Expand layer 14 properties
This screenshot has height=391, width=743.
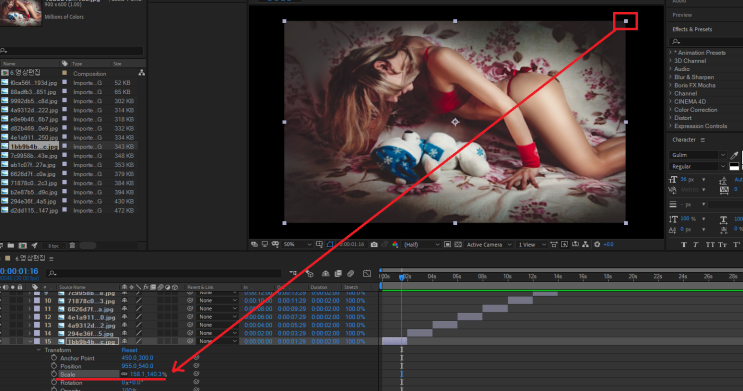coord(30,333)
